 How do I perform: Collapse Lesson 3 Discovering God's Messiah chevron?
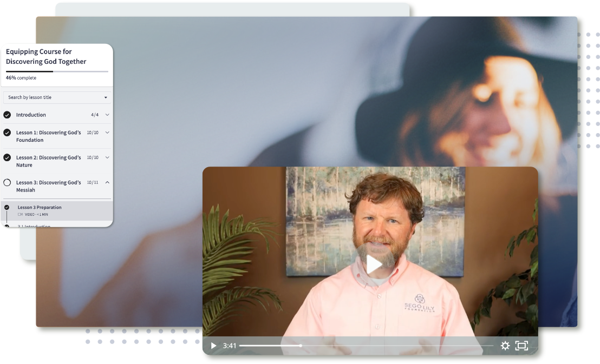[x=107, y=182]
